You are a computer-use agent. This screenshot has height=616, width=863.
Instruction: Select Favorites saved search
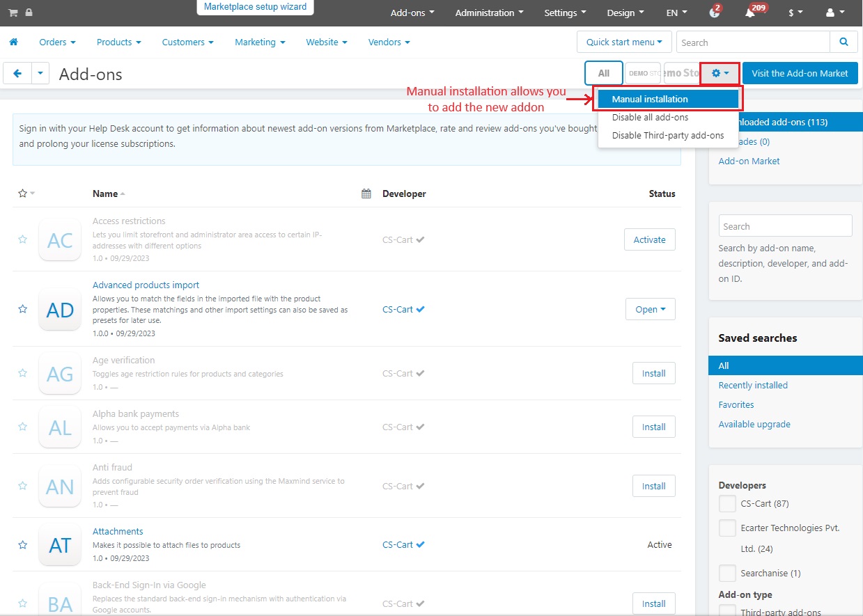click(x=736, y=404)
